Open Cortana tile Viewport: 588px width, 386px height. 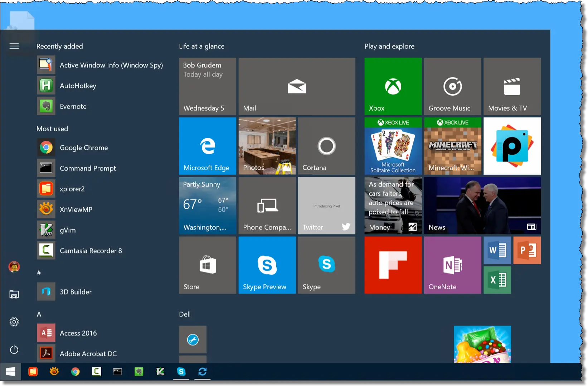(327, 146)
